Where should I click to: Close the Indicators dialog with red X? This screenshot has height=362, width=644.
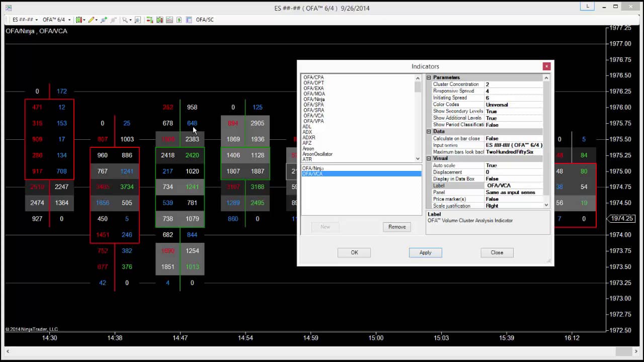546,66
